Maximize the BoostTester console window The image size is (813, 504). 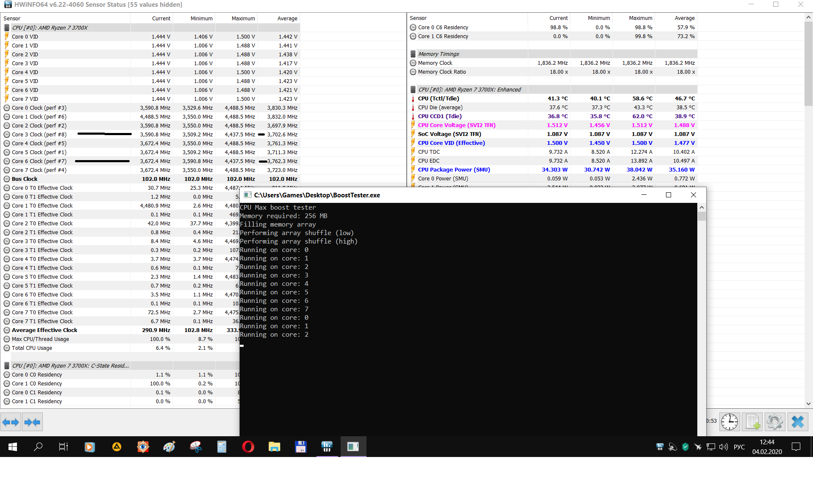click(x=669, y=195)
